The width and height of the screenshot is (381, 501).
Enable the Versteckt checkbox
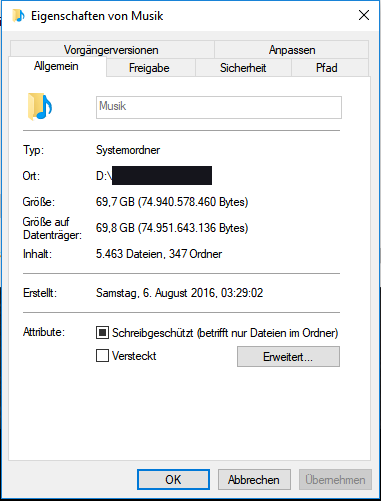click(102, 355)
